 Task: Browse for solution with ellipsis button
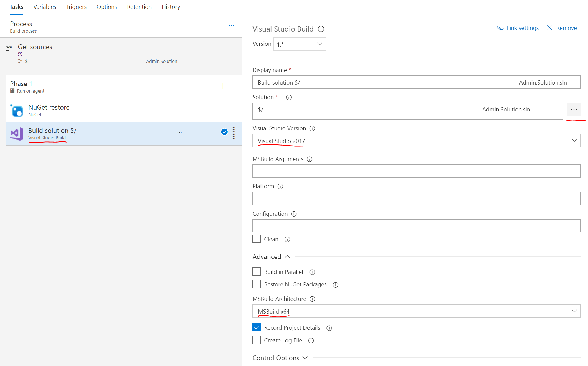coord(574,110)
